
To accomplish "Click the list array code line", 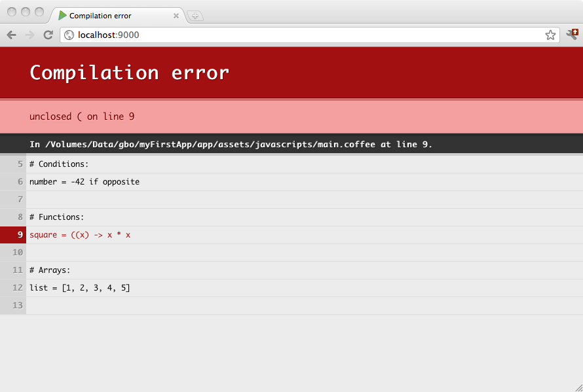I will click(80, 287).
